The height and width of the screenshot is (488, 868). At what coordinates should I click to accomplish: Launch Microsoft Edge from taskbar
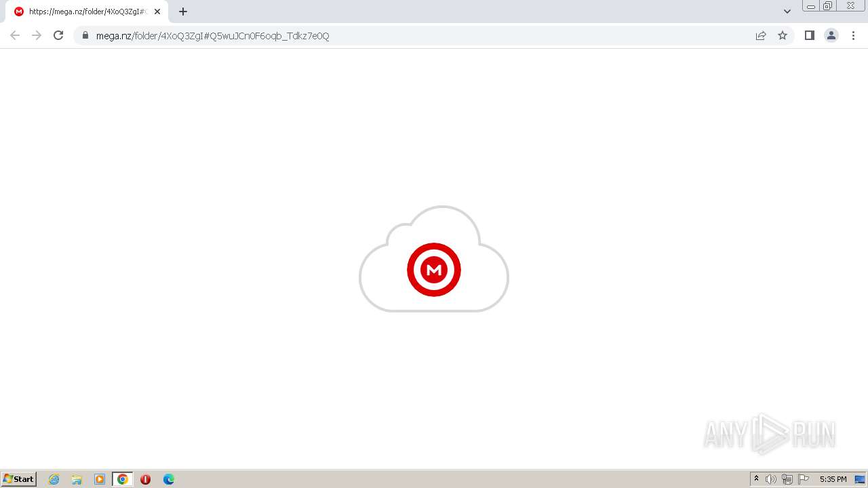click(169, 479)
